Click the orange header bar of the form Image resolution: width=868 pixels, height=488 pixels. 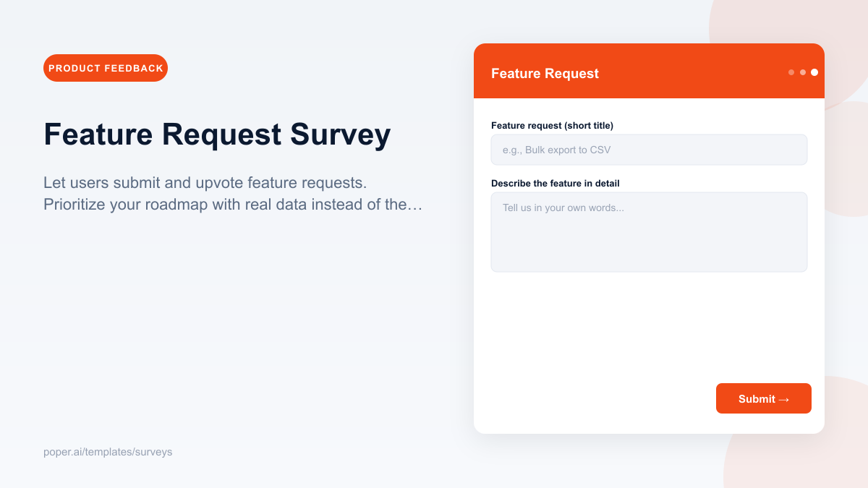(649, 72)
